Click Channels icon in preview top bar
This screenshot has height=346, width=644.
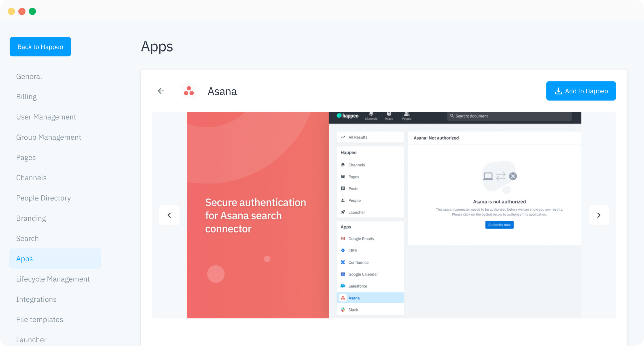[x=371, y=116]
